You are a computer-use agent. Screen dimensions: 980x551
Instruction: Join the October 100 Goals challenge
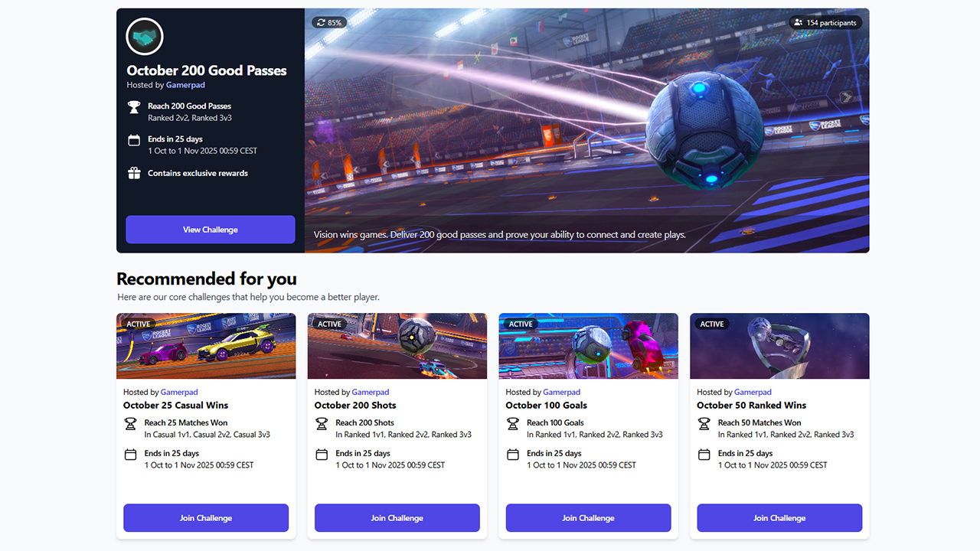point(589,518)
